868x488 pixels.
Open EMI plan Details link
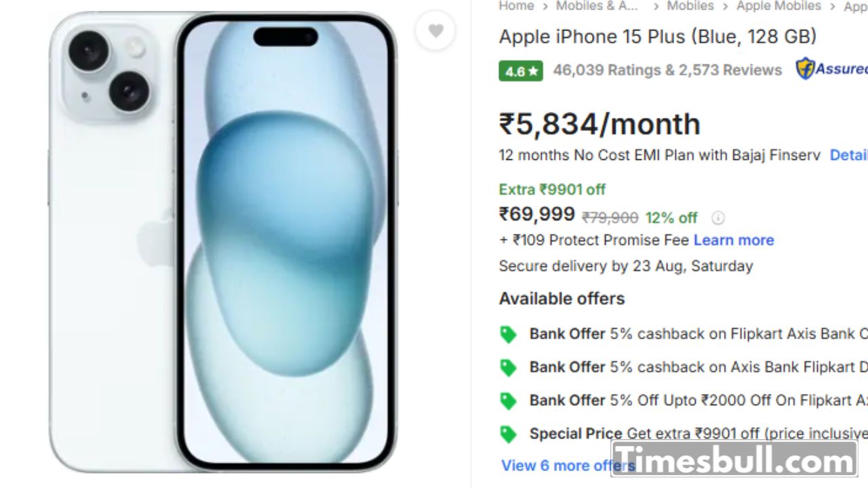click(x=849, y=155)
